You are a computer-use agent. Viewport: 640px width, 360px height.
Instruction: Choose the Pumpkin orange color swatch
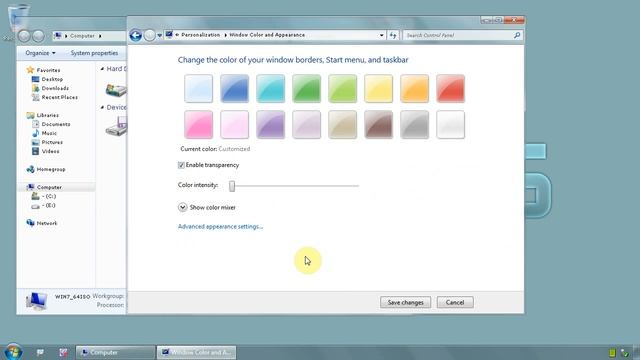414,88
